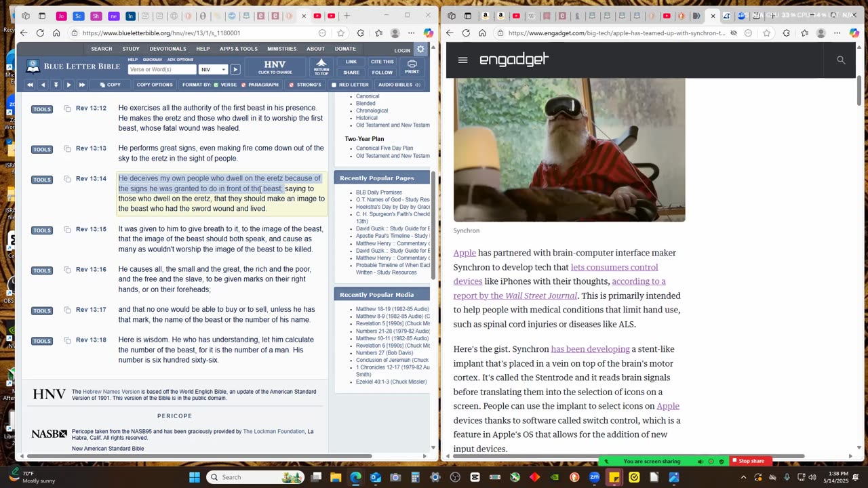This screenshot has height=488, width=868.
Task: Click the Print icon on Blue Letter Bible
Action: [x=412, y=66]
